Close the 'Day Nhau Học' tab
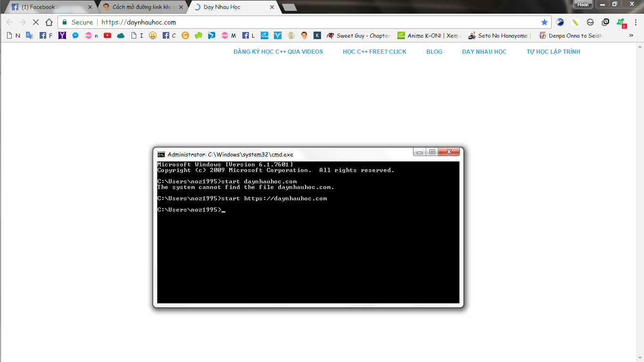The height and width of the screenshot is (362, 644). [272, 7]
